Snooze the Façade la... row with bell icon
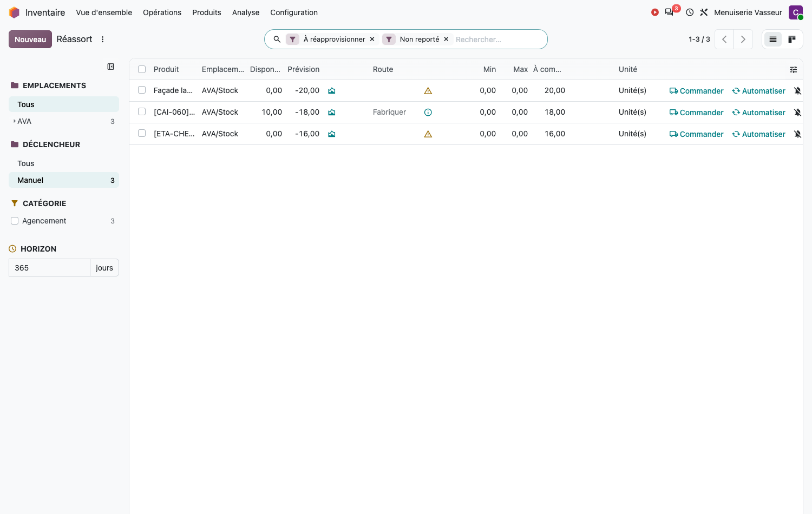Image resolution: width=812 pixels, height=514 pixels. [797, 91]
